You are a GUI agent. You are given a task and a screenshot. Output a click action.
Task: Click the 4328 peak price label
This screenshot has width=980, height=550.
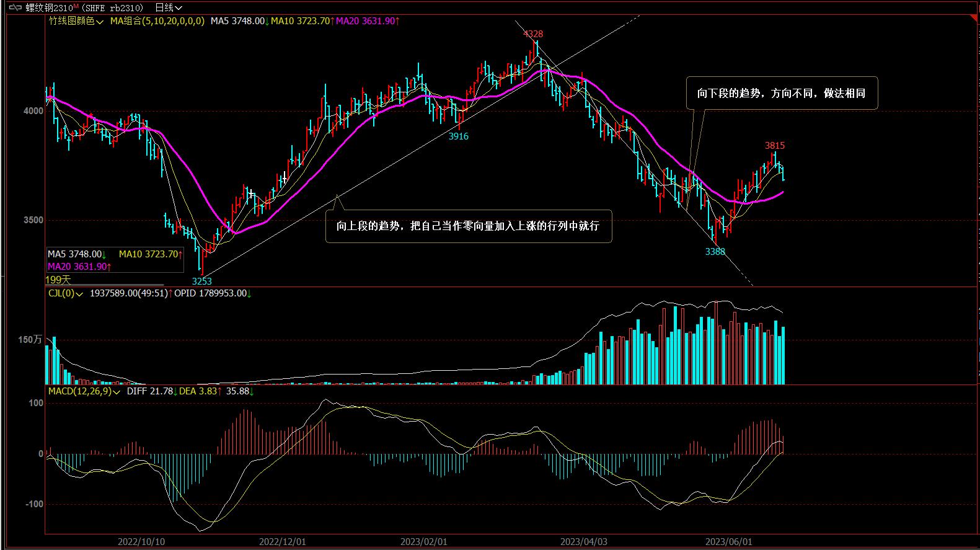[533, 34]
